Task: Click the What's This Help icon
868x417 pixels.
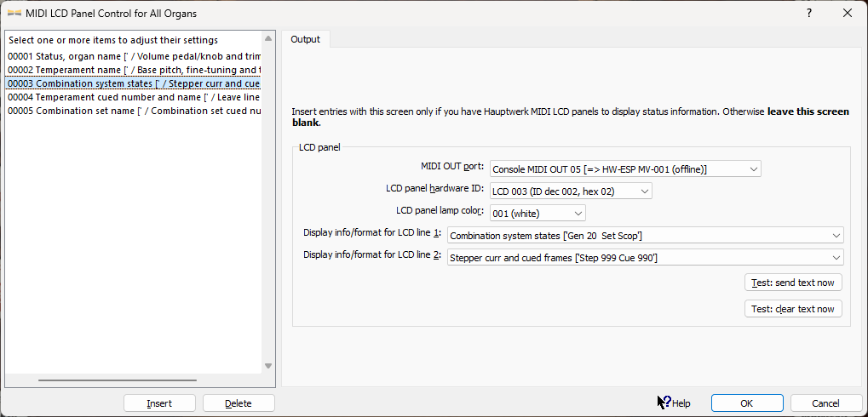Action: (664, 403)
